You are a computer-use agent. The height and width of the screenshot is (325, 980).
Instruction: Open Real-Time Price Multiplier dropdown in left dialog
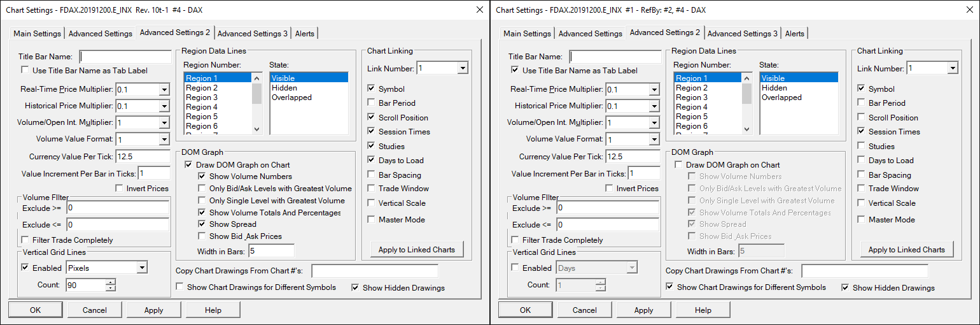[x=164, y=89]
